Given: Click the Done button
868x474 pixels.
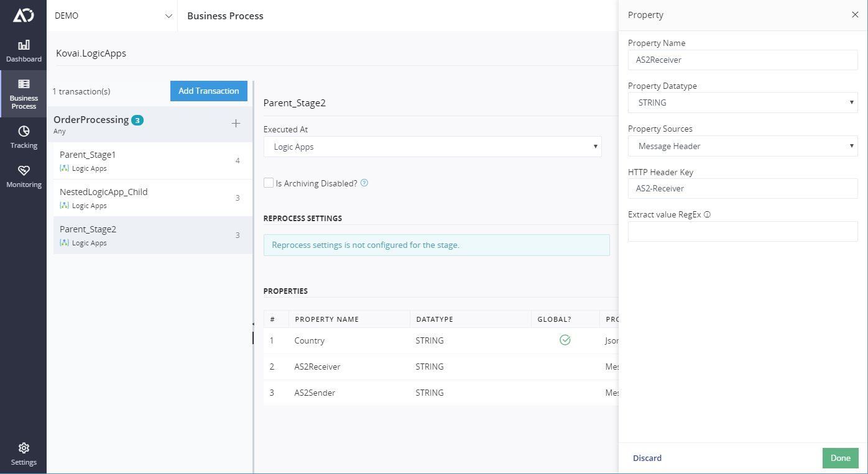Looking at the screenshot, I should pyautogui.click(x=840, y=458).
